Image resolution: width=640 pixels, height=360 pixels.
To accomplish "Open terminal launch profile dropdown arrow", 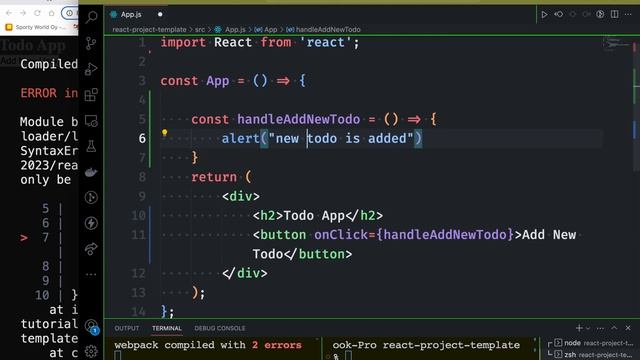I will [x=588, y=328].
